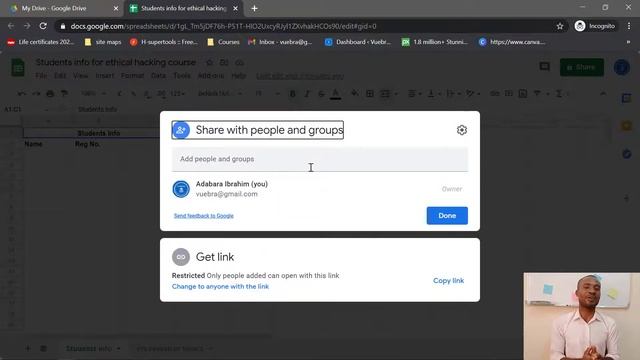This screenshot has height=360, width=640.
Task: Click Change to anyone with the link
Action: (x=220, y=286)
